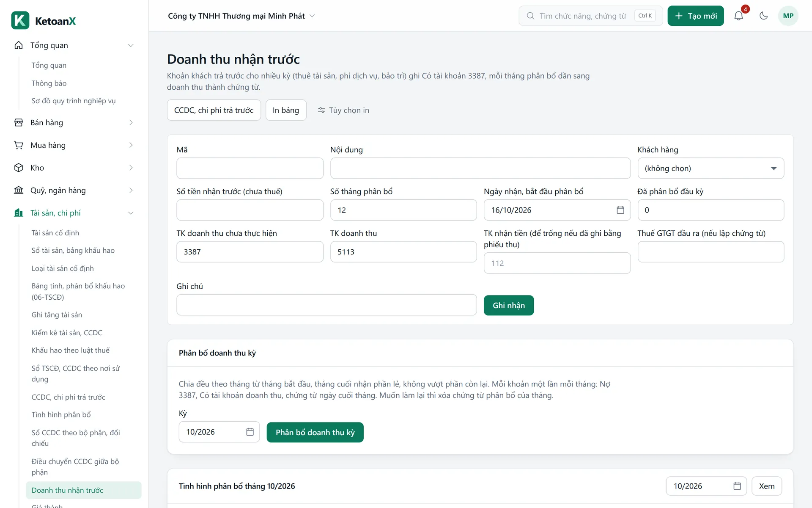Click Số tiền nhận trước input
This screenshot has height=508, width=812.
click(250, 210)
